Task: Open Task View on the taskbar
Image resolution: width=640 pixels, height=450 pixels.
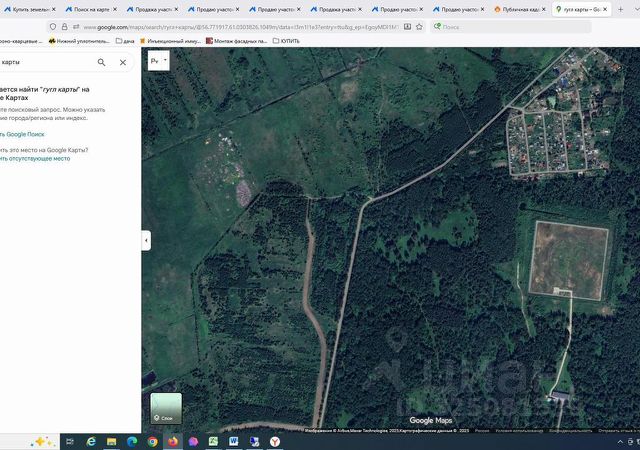Action: coord(70,441)
